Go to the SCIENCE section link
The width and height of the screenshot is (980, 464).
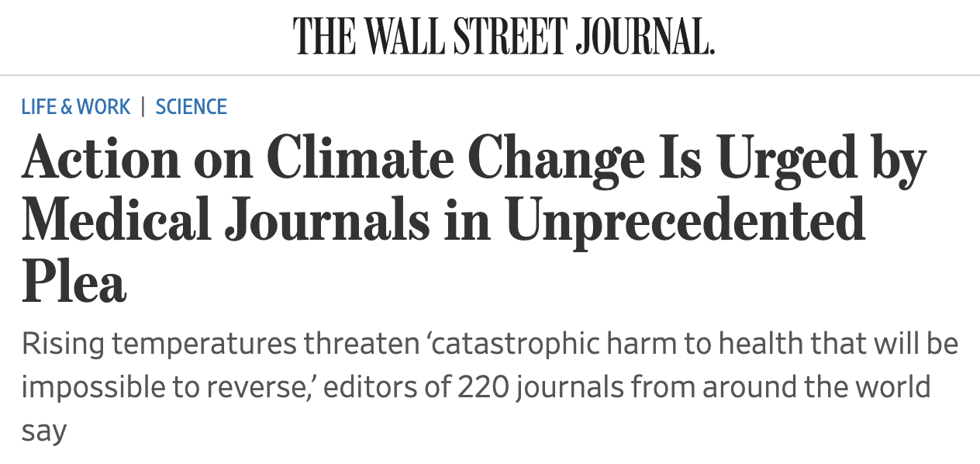[x=192, y=107]
